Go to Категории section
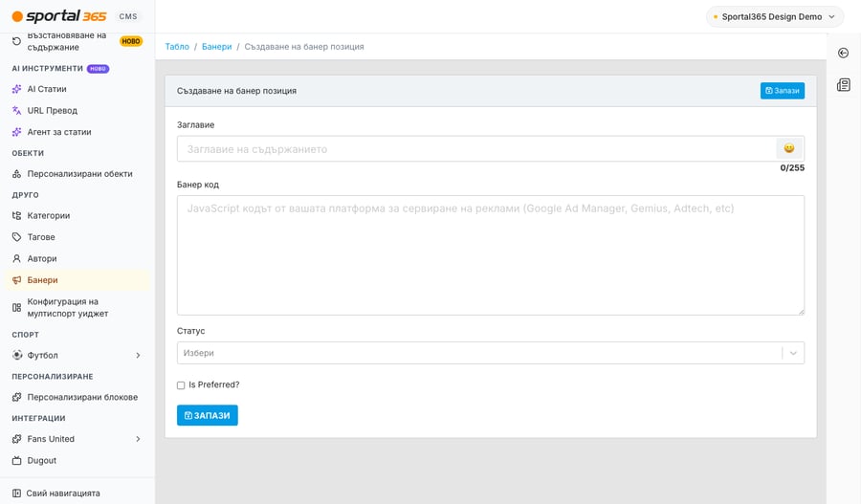The width and height of the screenshot is (861, 504). 77,216
